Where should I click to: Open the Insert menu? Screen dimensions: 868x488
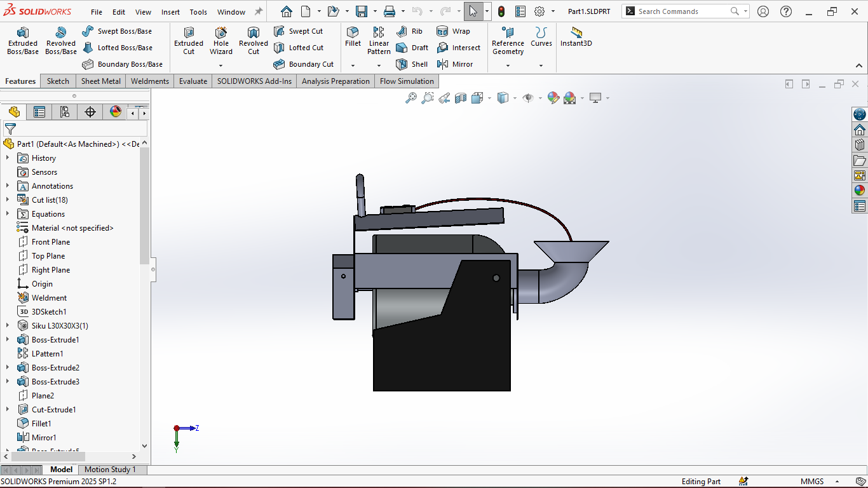coord(170,12)
